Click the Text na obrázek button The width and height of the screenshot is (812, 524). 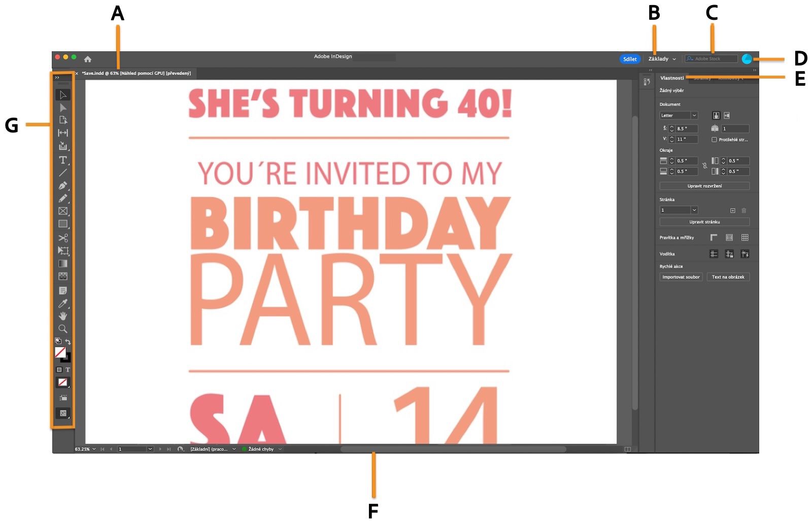tap(728, 277)
